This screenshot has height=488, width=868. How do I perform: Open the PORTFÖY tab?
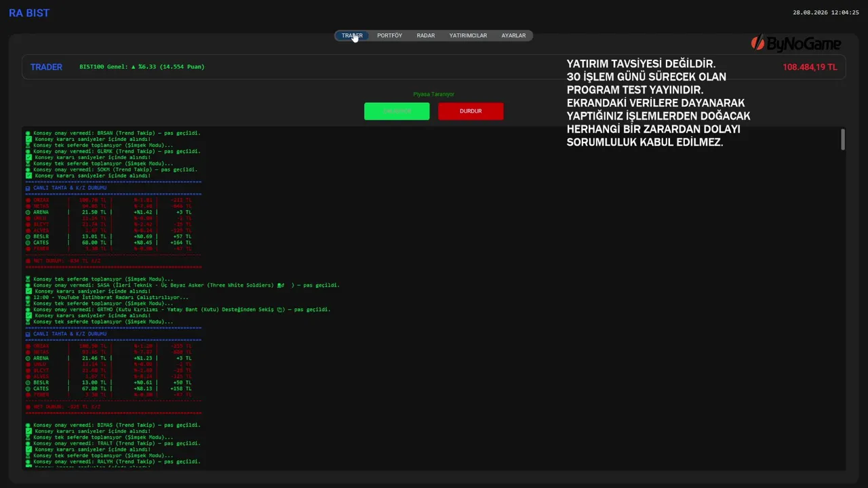point(389,35)
